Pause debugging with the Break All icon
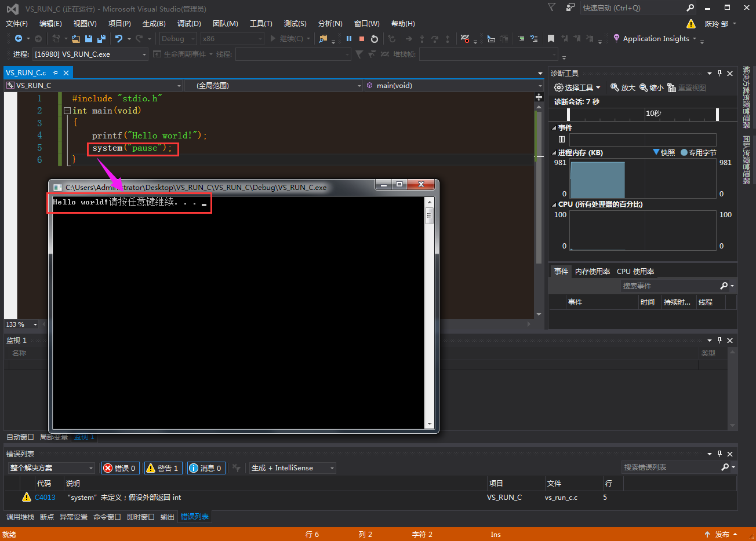Viewport: 756px width, 541px height. pos(349,39)
